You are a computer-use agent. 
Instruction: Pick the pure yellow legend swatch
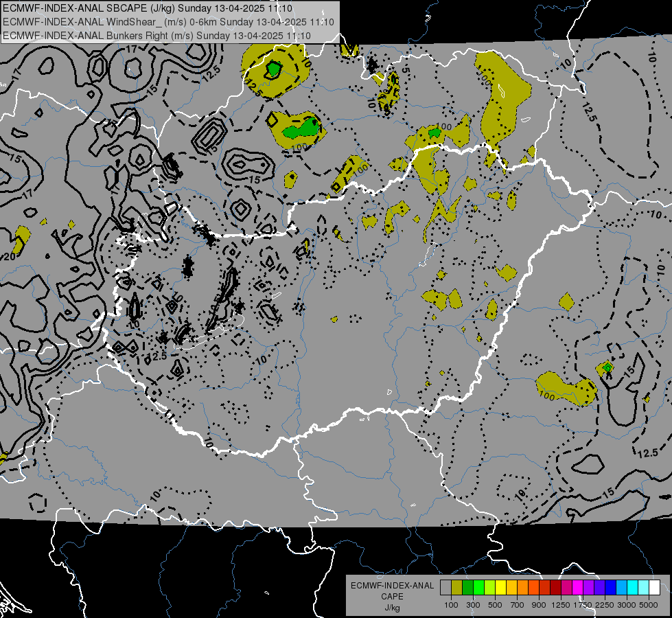(500, 588)
